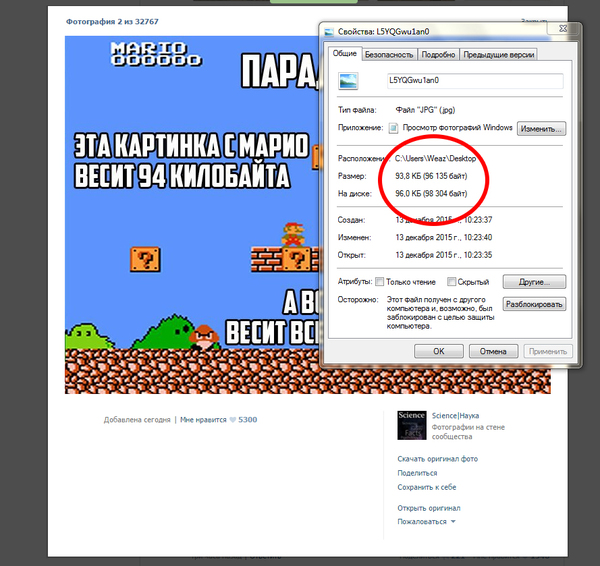Toggle the 'Скрытый' attribute checkbox
The height and width of the screenshot is (566, 600).
click(452, 282)
